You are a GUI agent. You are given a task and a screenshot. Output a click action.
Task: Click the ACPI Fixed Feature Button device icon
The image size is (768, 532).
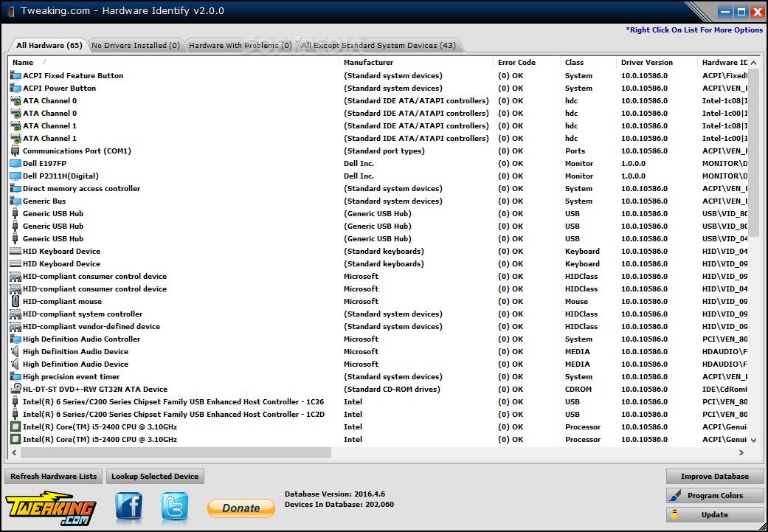15,75
